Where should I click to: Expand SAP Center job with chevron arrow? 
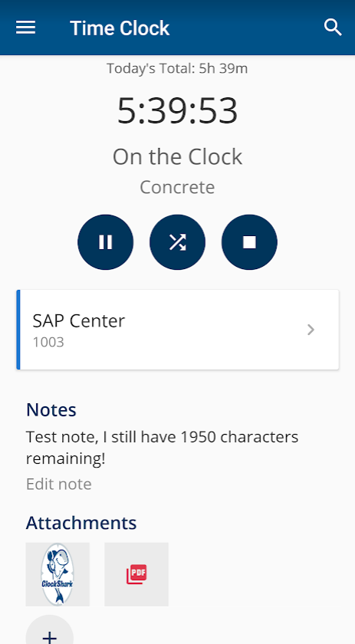click(311, 330)
